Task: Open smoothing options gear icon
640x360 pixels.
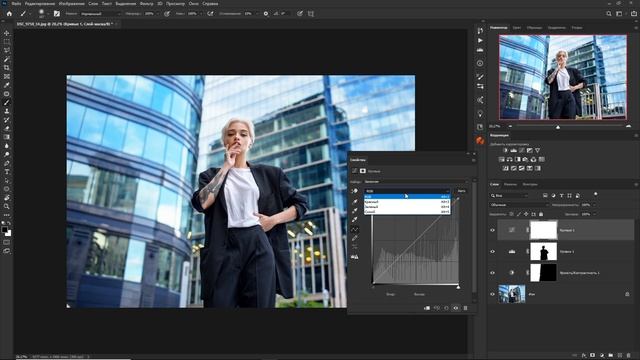Action: (x=266, y=13)
